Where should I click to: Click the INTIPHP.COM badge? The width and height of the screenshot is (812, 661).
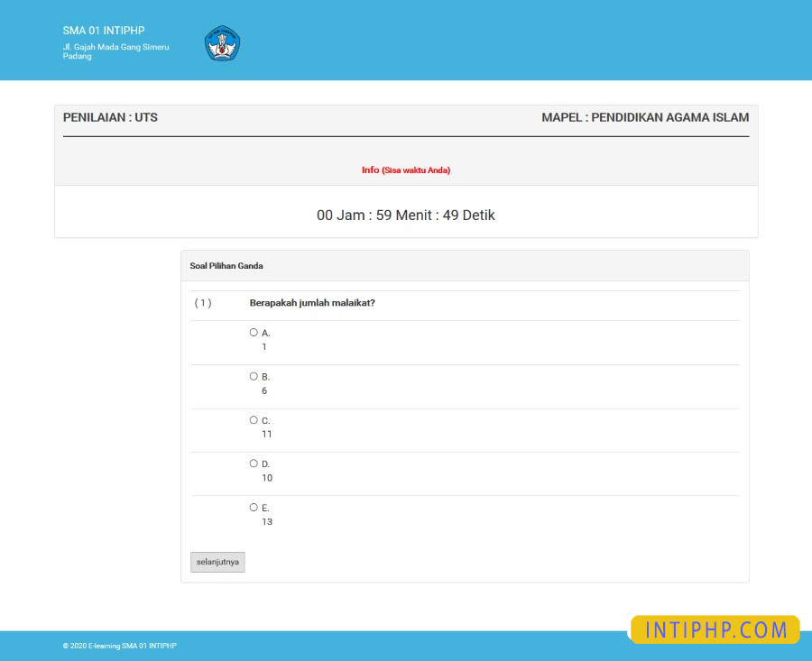(714, 629)
